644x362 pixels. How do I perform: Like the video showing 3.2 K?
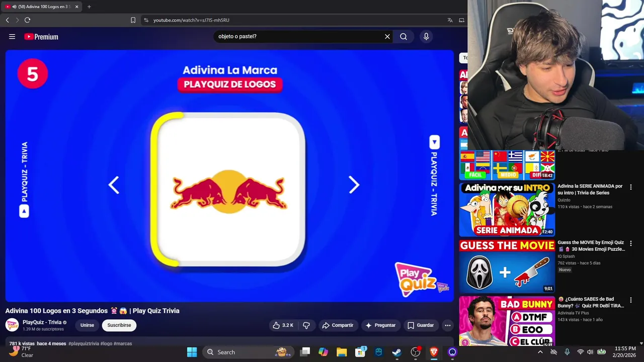tap(283, 325)
